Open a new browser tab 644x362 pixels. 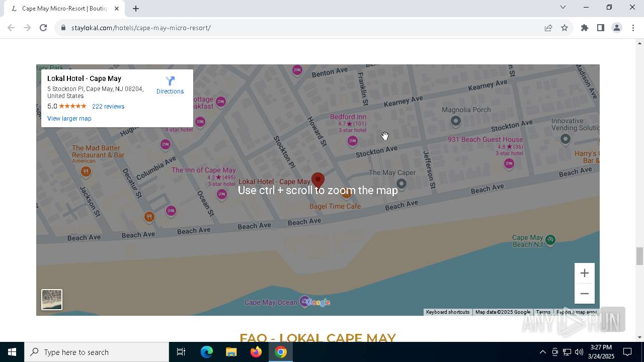tap(136, 9)
